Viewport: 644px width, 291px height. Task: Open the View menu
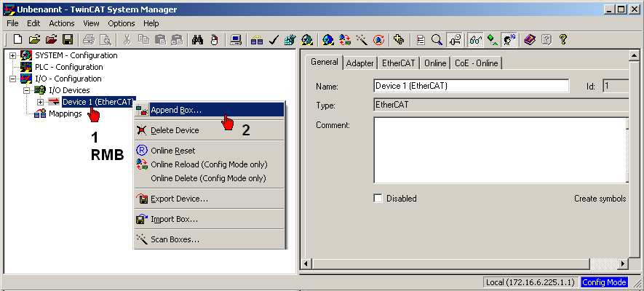point(91,23)
